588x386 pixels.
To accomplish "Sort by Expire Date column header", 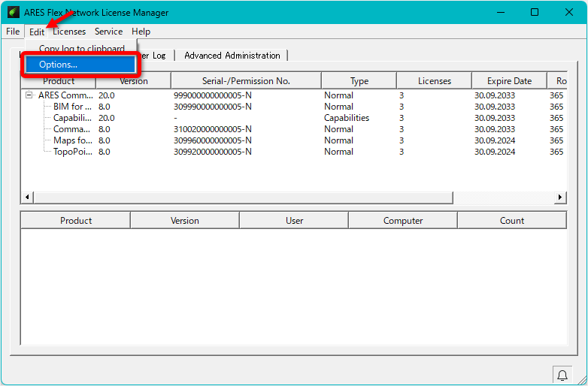I will [509, 81].
